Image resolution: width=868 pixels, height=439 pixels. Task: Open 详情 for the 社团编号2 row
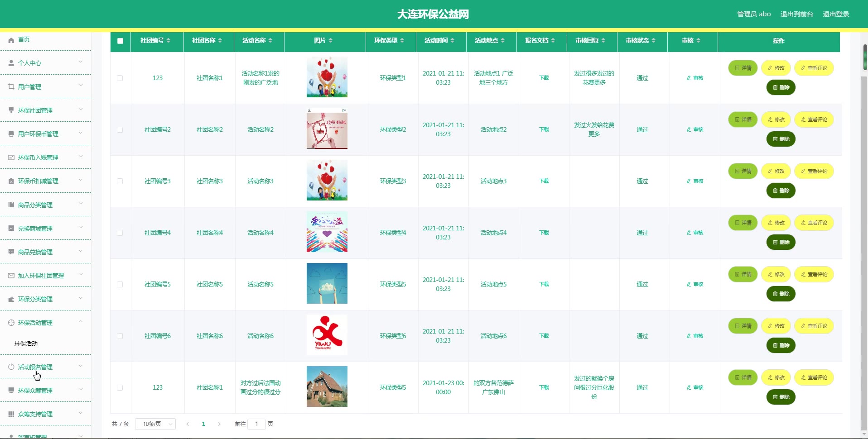[743, 120]
